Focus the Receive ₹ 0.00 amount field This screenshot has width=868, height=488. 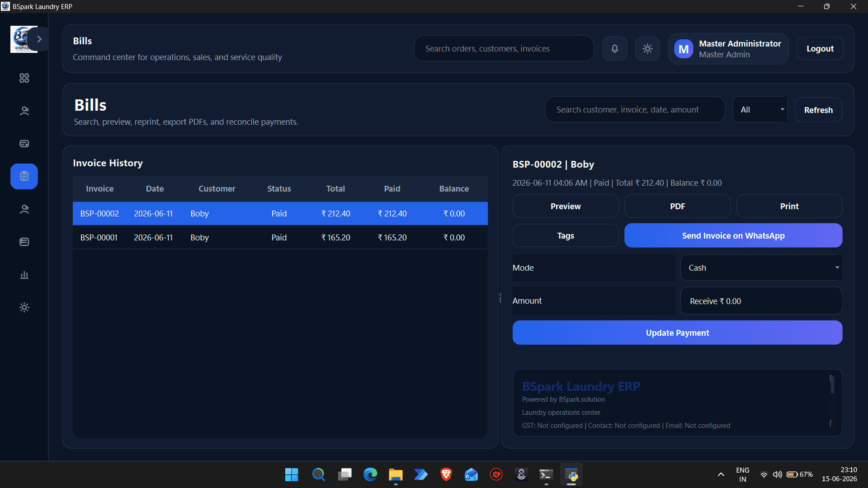pos(761,301)
